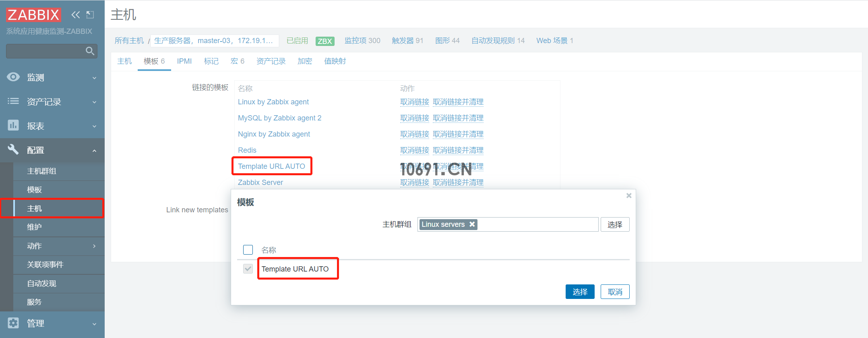
Task: Open the 宏 6 tab
Action: 238,61
